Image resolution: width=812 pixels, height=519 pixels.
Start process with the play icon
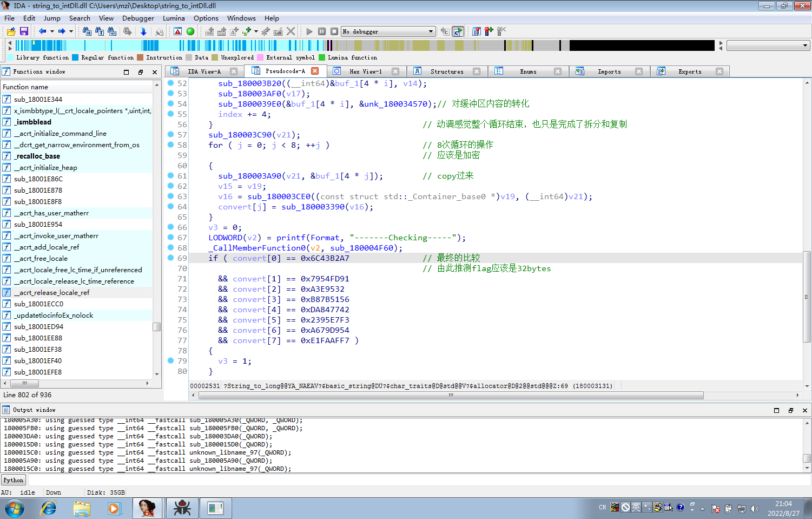(309, 31)
